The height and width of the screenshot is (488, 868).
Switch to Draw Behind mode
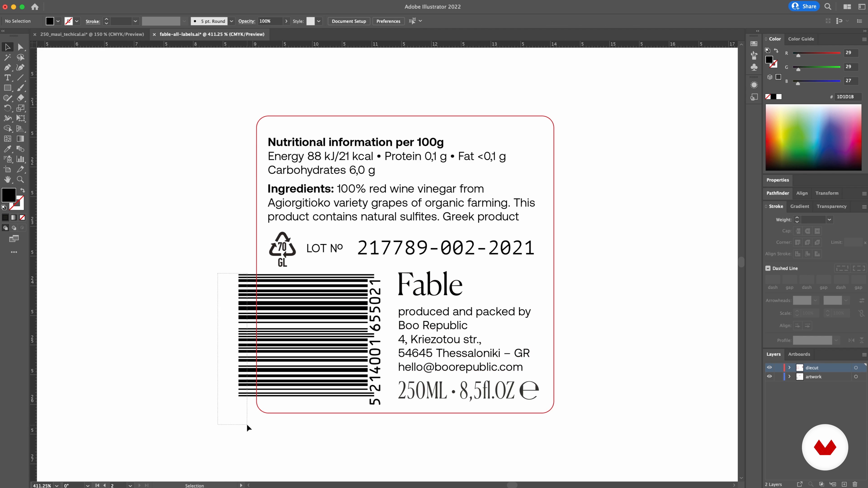tap(14, 228)
